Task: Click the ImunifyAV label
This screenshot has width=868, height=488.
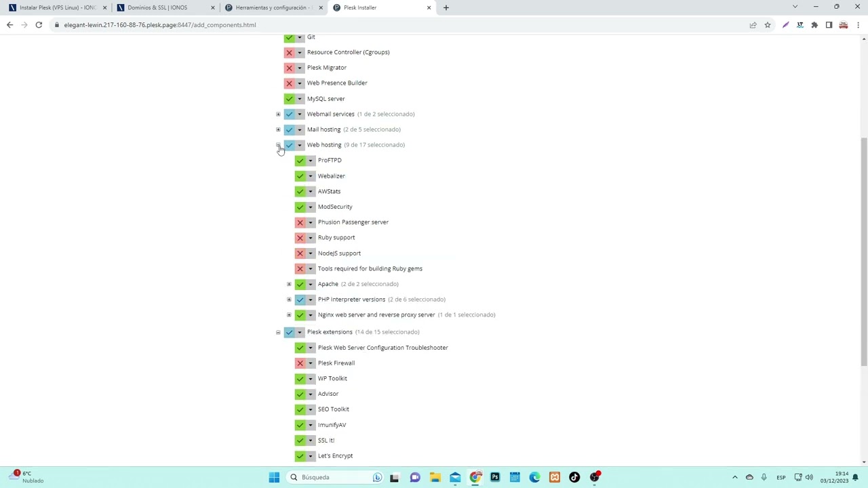Action: (332, 425)
